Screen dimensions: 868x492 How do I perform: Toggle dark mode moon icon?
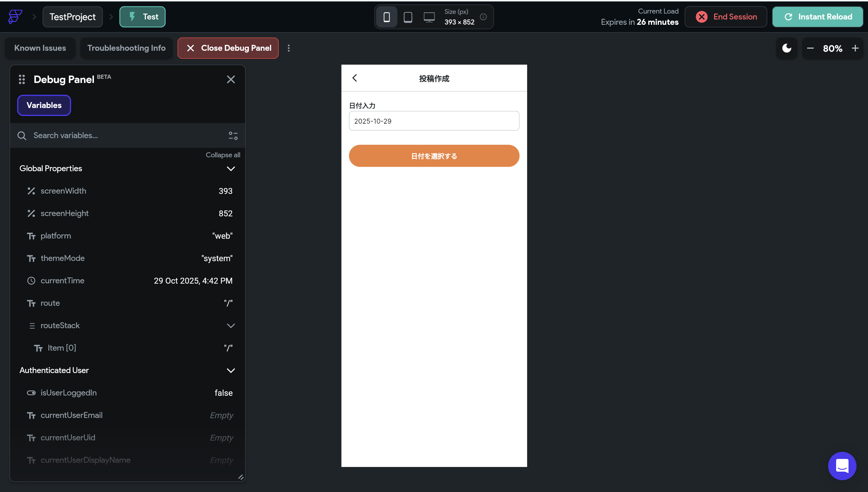coord(786,48)
